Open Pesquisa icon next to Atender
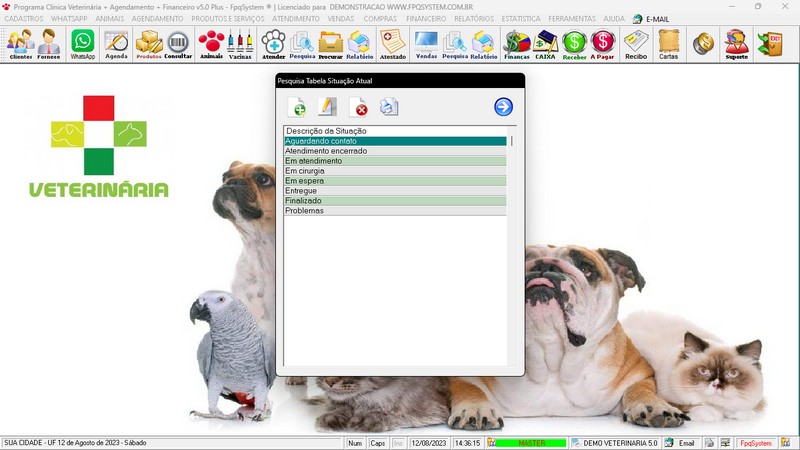800x450 pixels. coord(302,44)
